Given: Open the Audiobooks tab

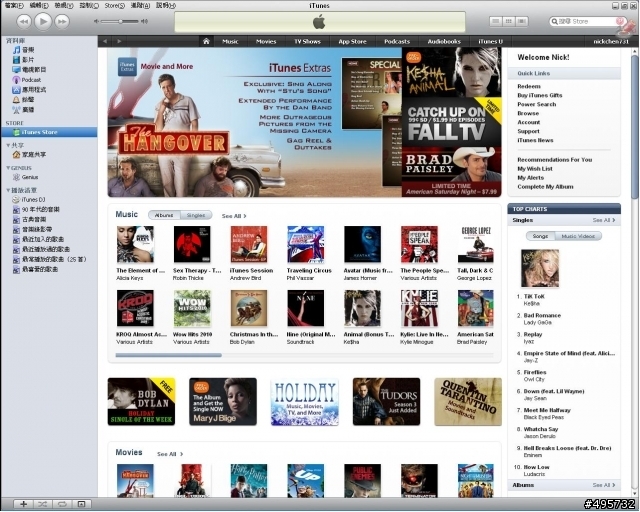Looking at the screenshot, I should 444,41.
